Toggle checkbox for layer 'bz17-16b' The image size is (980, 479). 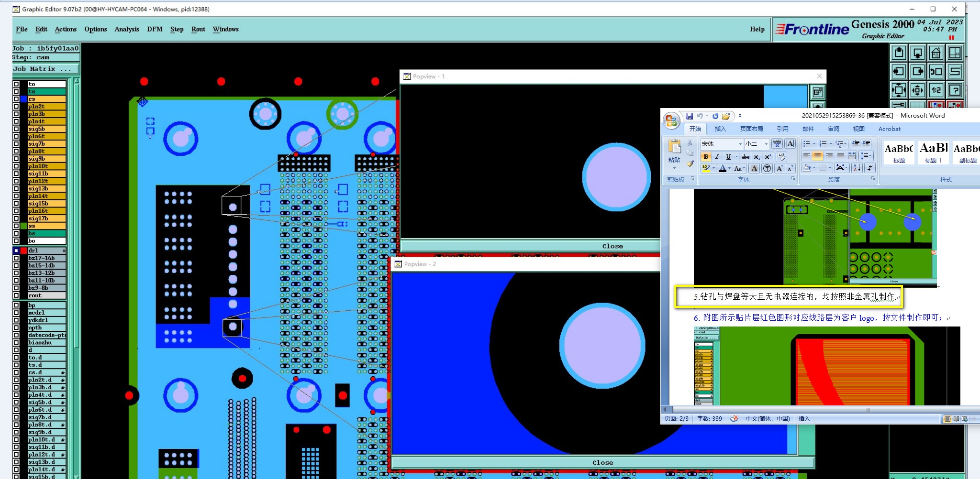point(16,258)
